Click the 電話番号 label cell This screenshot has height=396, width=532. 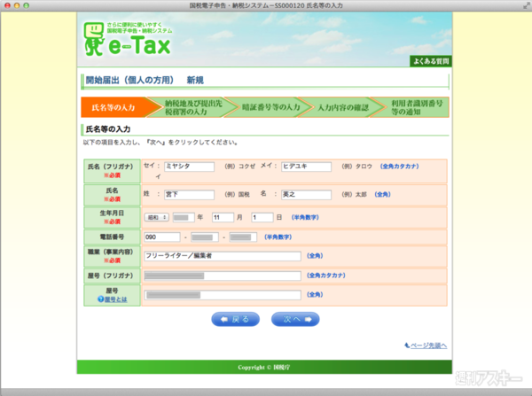pos(112,237)
